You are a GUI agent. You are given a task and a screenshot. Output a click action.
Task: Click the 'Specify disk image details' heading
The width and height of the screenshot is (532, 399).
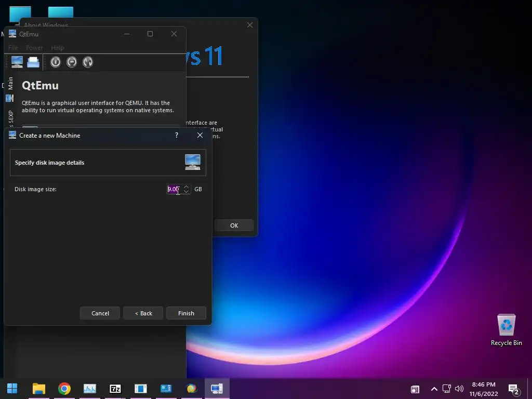point(49,163)
